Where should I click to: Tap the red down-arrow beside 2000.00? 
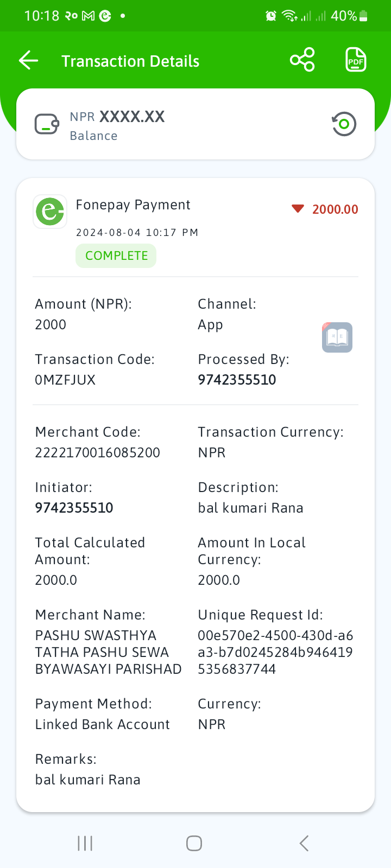click(x=298, y=209)
